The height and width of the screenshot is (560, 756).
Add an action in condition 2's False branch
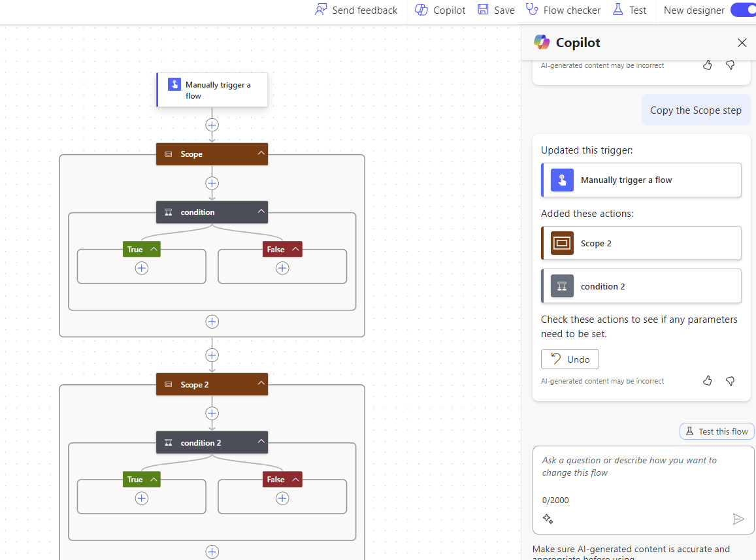click(x=282, y=499)
